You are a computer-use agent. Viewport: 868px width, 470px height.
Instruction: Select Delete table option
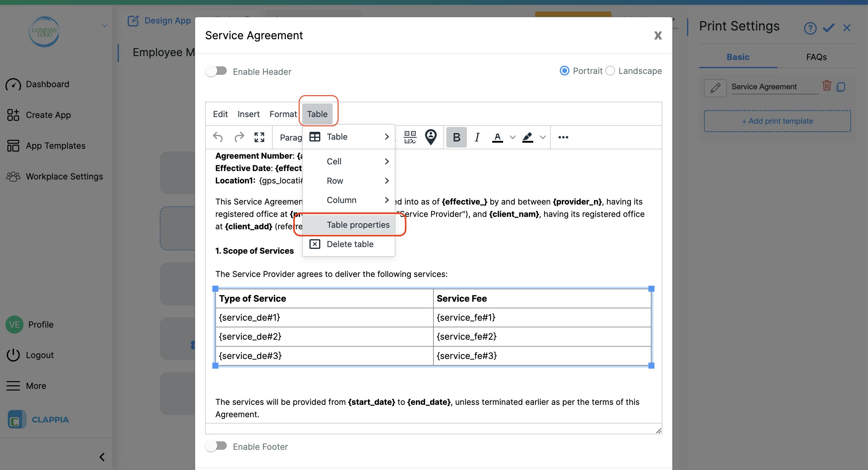[x=350, y=244]
